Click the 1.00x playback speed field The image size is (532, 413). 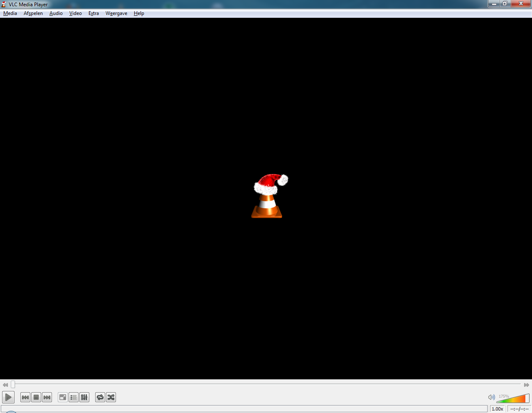498,409
